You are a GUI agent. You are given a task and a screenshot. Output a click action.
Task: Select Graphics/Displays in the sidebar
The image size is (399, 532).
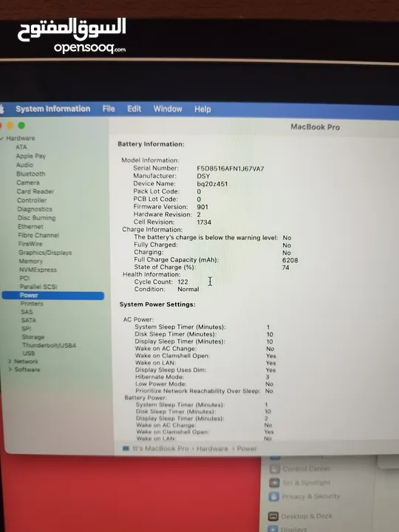pos(45,253)
